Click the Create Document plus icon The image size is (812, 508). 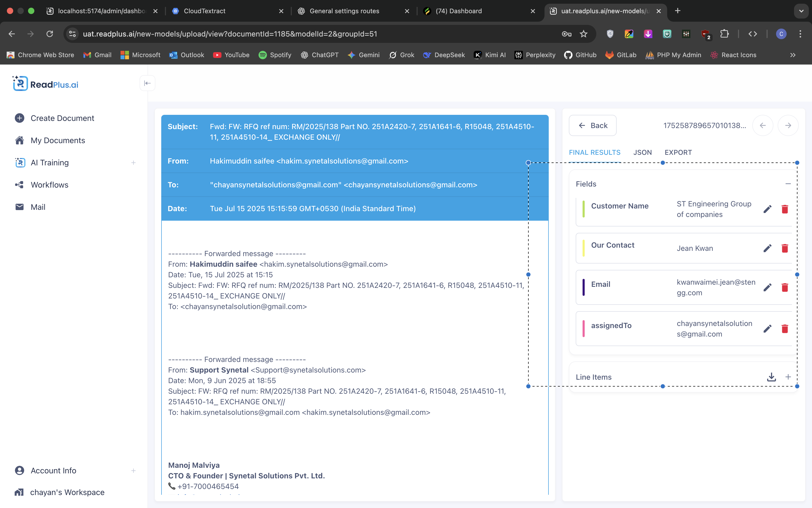(x=20, y=118)
